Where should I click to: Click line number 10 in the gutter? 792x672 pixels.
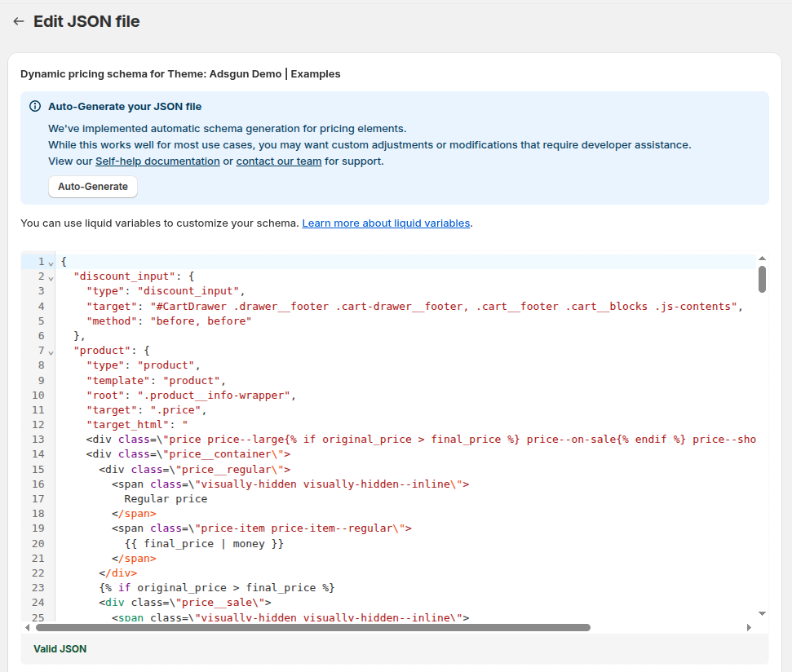pos(38,395)
